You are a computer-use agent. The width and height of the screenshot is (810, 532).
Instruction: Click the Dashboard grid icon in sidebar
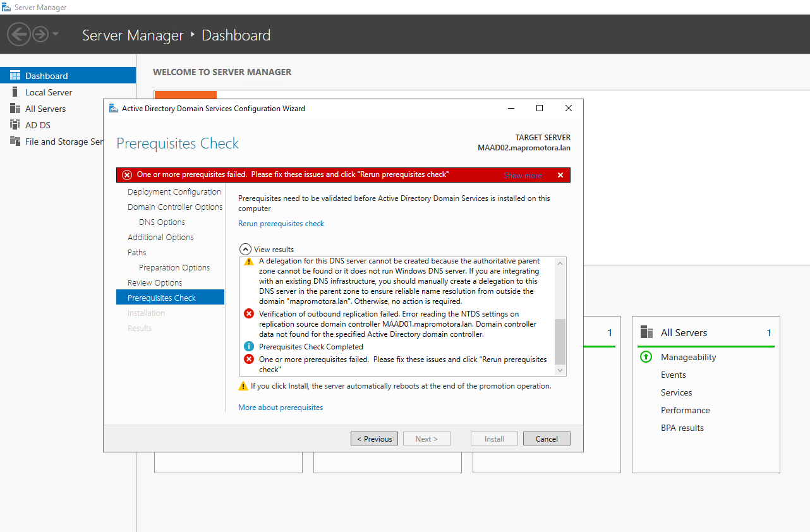(15, 76)
